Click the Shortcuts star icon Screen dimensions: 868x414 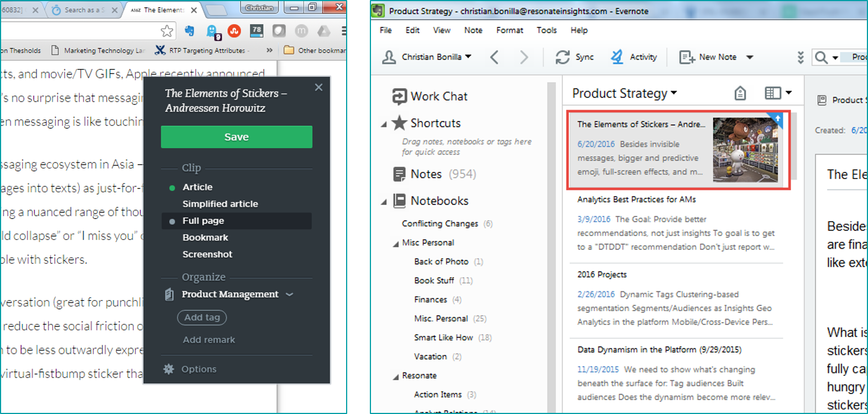[x=399, y=123]
